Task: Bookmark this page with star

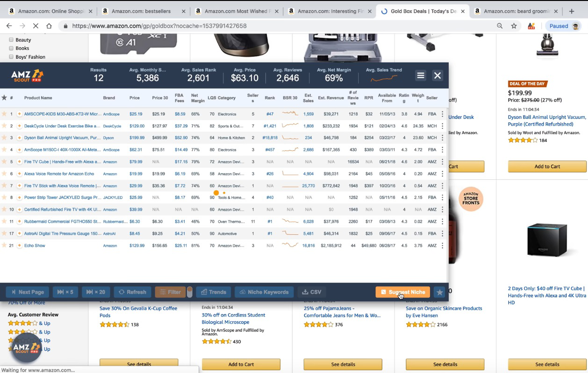Action: pos(514,26)
